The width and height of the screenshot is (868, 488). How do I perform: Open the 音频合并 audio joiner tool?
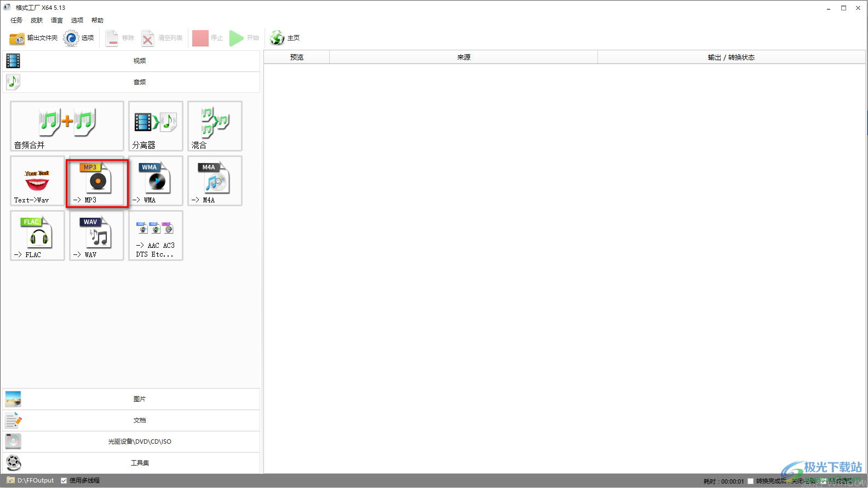click(x=67, y=126)
